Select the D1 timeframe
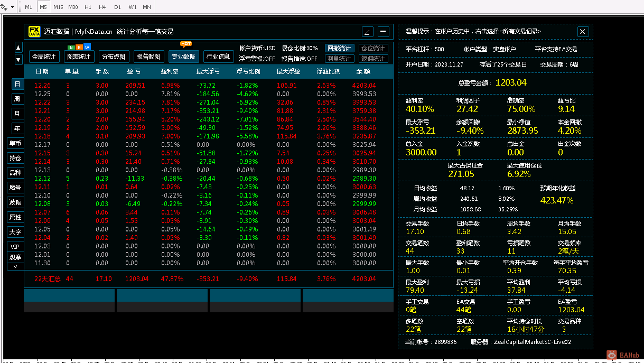The image size is (644, 363). pyautogui.click(x=117, y=7)
